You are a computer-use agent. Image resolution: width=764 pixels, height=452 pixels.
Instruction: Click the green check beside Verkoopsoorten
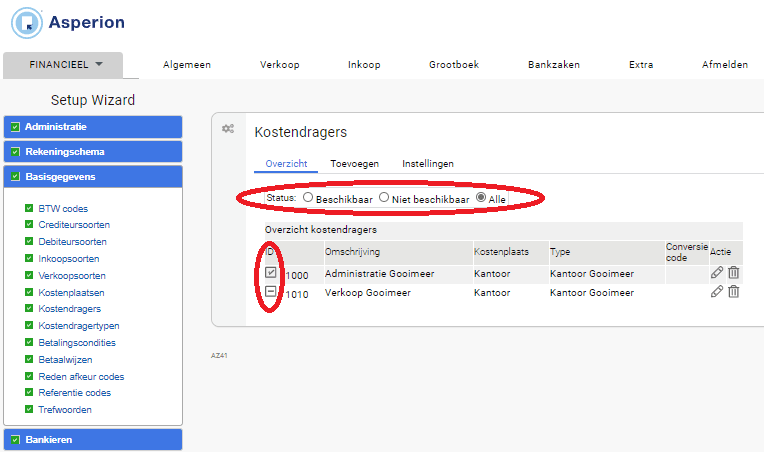[x=29, y=275]
